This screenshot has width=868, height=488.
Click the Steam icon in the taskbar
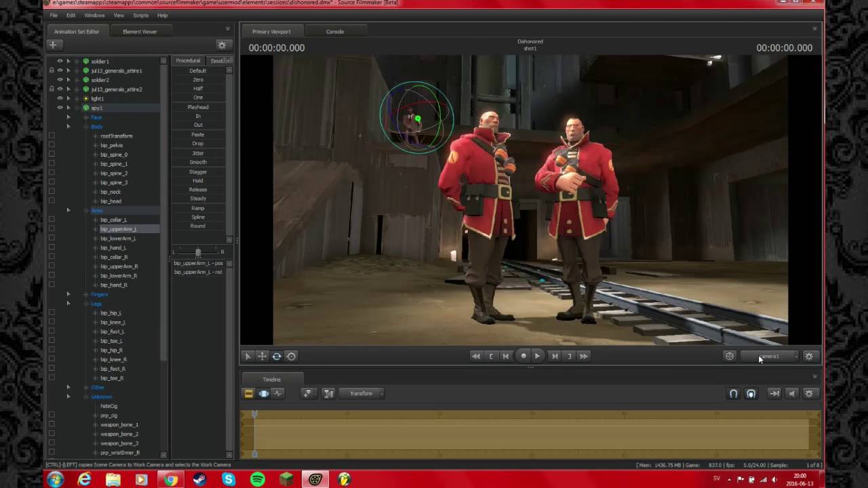click(199, 479)
